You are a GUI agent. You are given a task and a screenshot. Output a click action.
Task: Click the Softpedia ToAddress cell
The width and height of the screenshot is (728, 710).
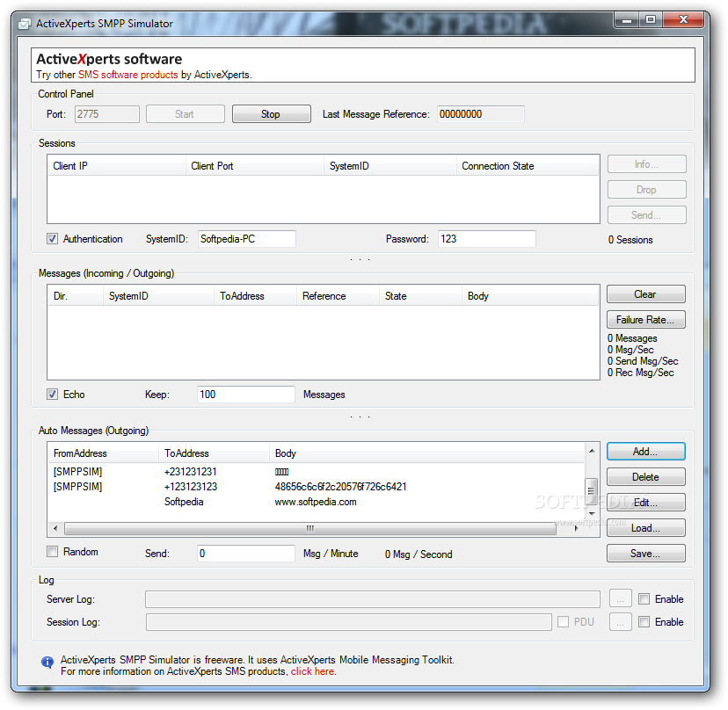click(x=184, y=502)
